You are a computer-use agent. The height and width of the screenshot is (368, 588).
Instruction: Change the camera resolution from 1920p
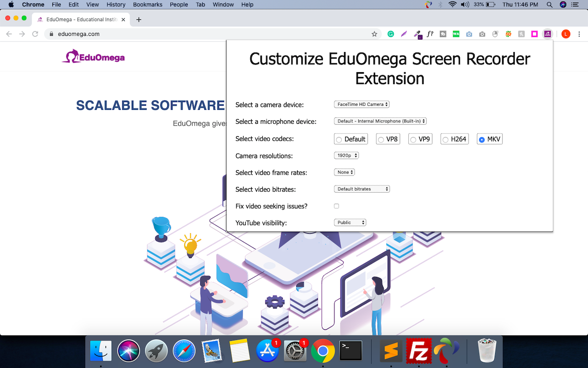click(346, 155)
